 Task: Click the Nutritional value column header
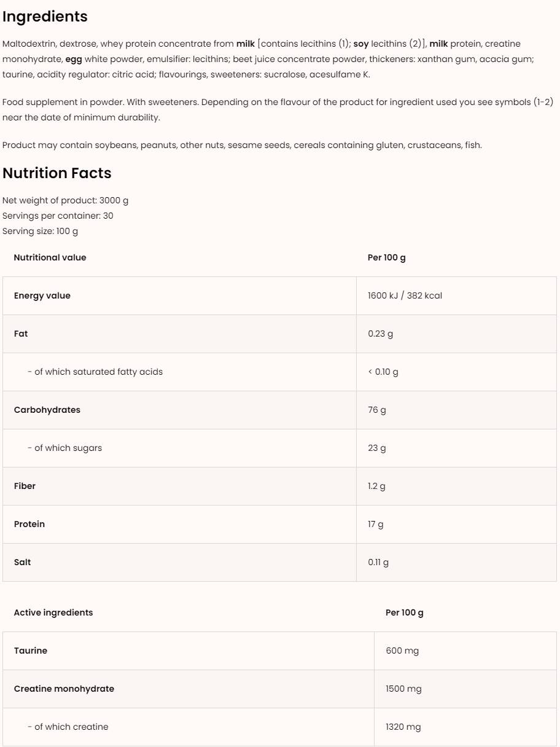[50, 257]
